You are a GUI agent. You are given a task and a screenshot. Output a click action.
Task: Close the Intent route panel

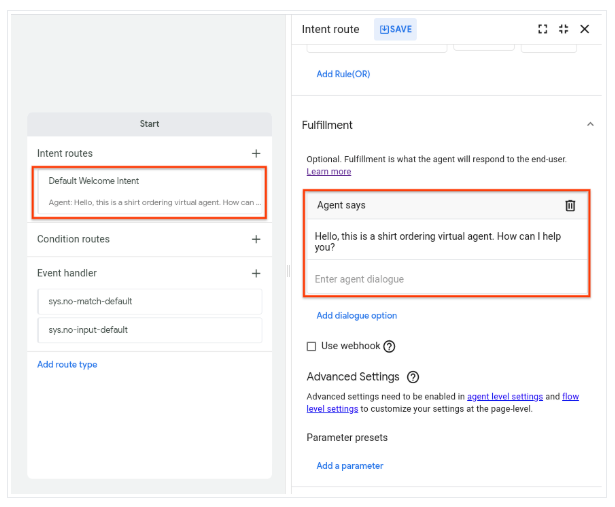[x=584, y=29]
